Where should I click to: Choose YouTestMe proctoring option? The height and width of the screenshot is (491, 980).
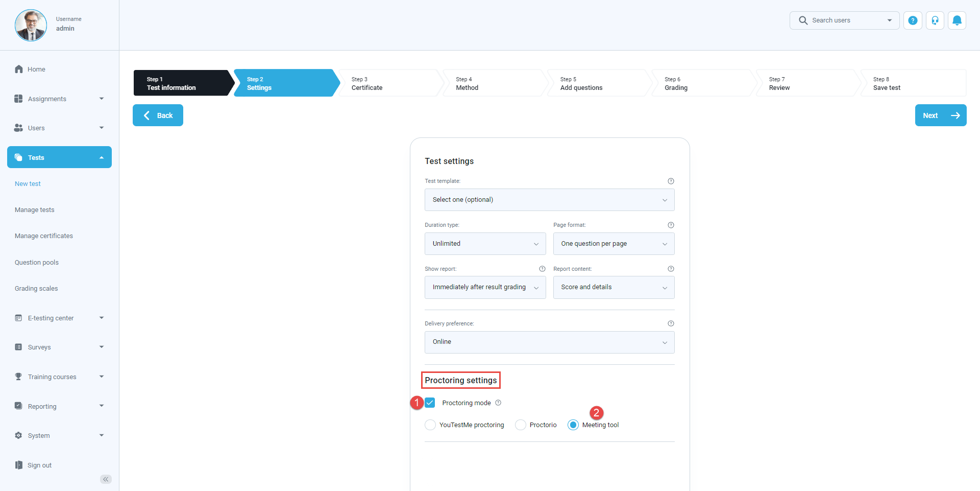pyautogui.click(x=430, y=425)
